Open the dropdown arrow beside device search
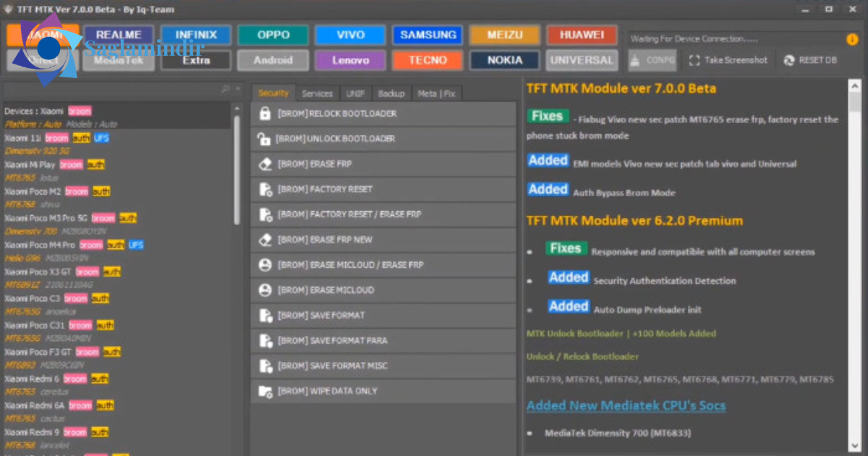The width and height of the screenshot is (868, 456). point(238,90)
